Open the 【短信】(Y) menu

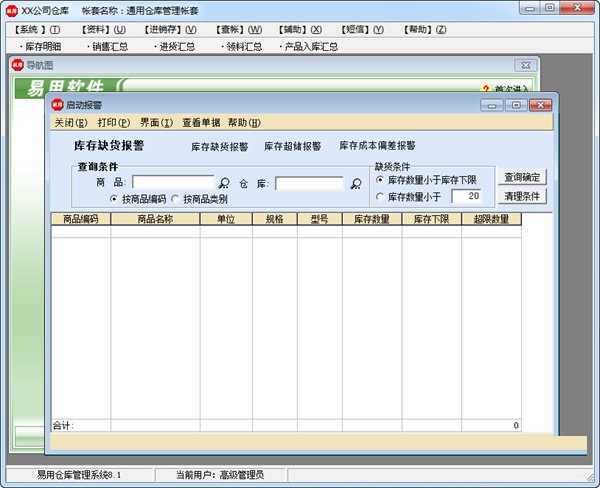click(x=362, y=29)
